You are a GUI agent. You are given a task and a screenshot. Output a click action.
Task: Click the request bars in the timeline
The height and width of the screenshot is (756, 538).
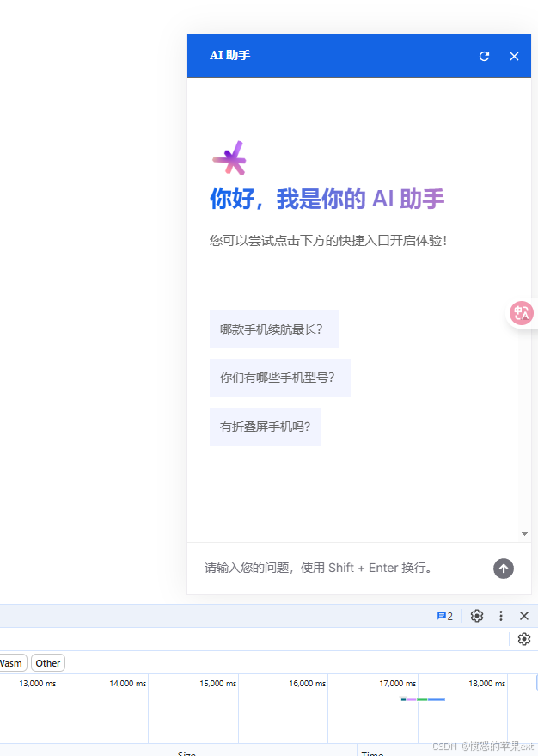tap(423, 699)
